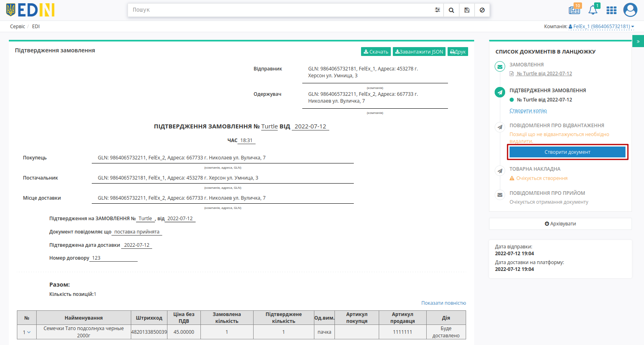The image size is (644, 345).
Task: Click the Ціна без ПДВ column header
Action: click(x=184, y=318)
